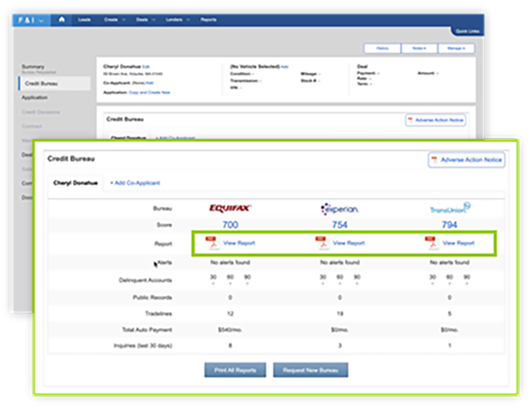Screen dimensions: 532x409
Task: Click the Equifax Inquiries value 8
Action: click(230, 346)
